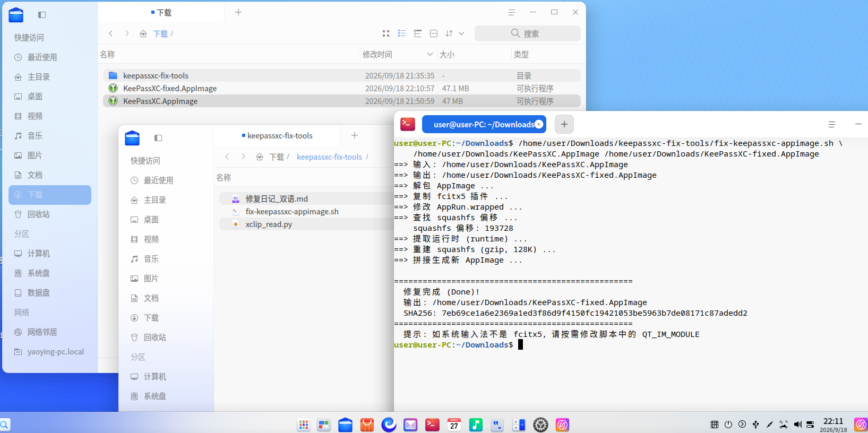868x433 pixels.
Task: Open the hamburger menu of the 下载 window
Action: tap(512, 12)
